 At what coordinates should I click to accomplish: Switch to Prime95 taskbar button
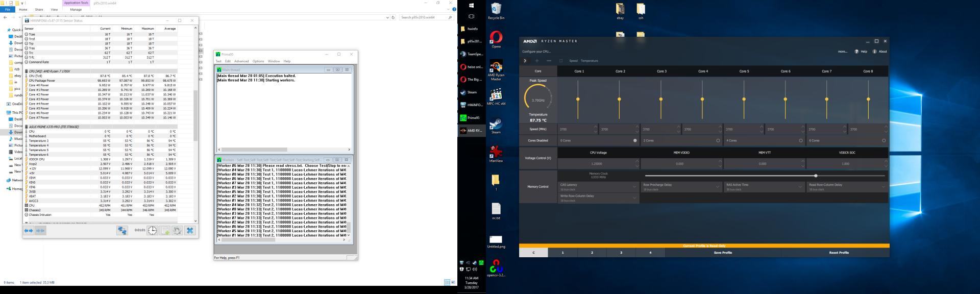471,118
